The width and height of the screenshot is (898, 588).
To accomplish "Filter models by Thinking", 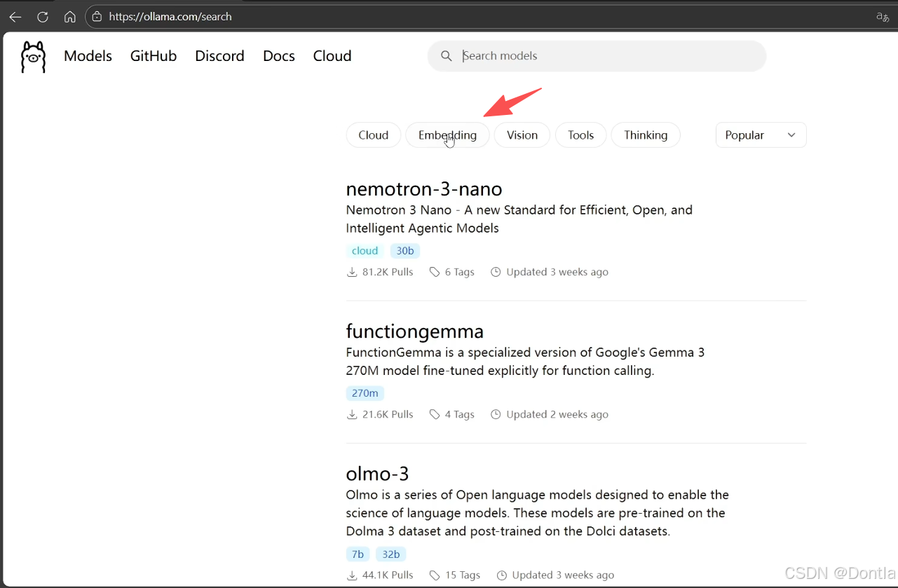I will [646, 135].
